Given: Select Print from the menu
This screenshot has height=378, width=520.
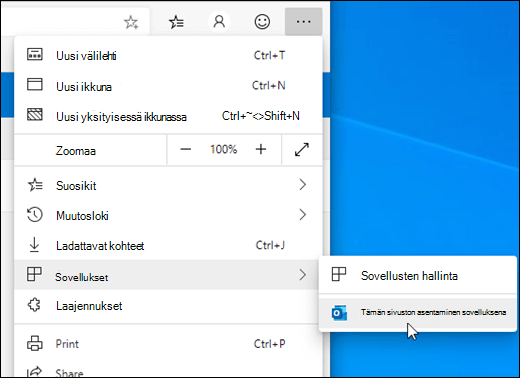Looking at the screenshot, I should (168, 344).
